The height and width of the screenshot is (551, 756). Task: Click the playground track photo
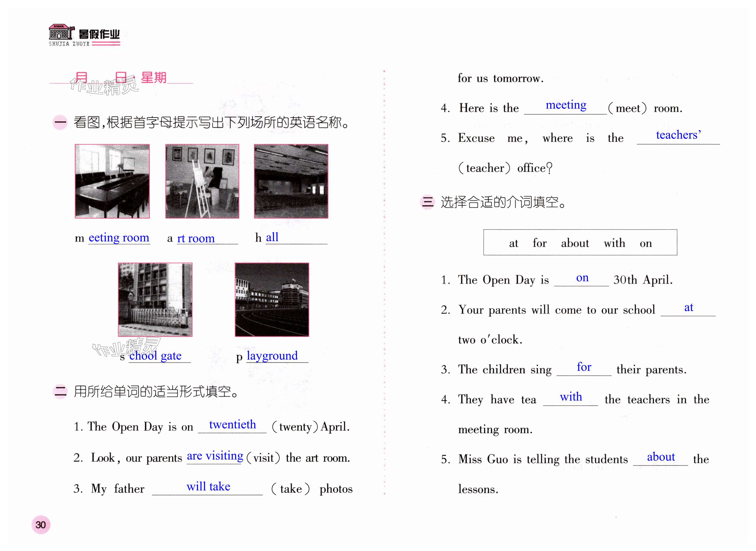point(272,299)
